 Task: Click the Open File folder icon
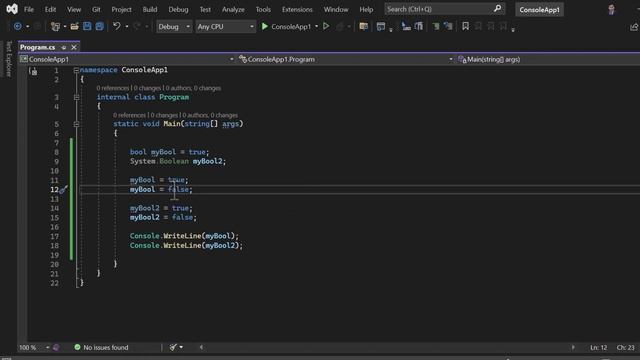[x=74, y=27]
